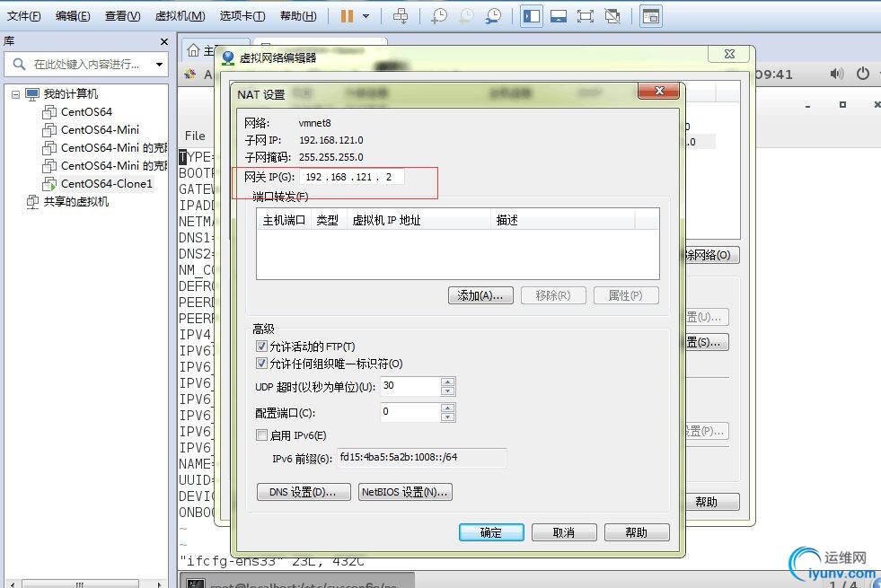Open the library search dropdown arrow
The height and width of the screenshot is (588, 881).
[x=160, y=64]
